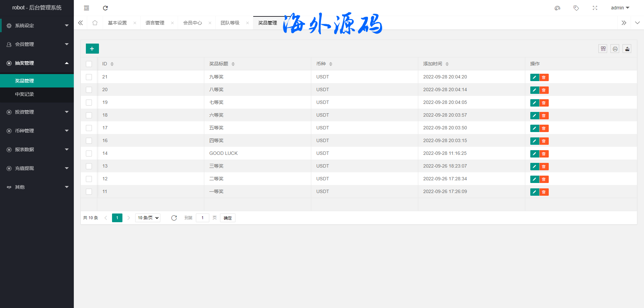Viewport: 644px width, 308px height.
Task: Click the refresh icon in top header
Action: point(105,8)
